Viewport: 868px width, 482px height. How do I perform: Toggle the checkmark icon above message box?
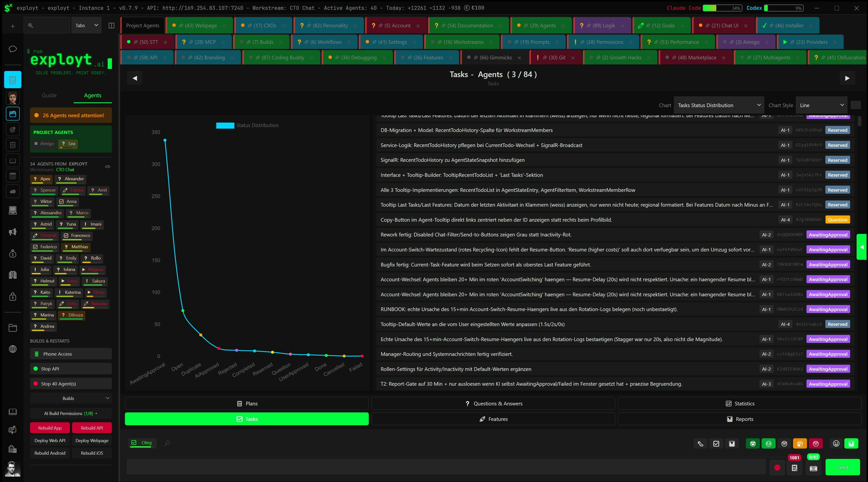(716, 444)
